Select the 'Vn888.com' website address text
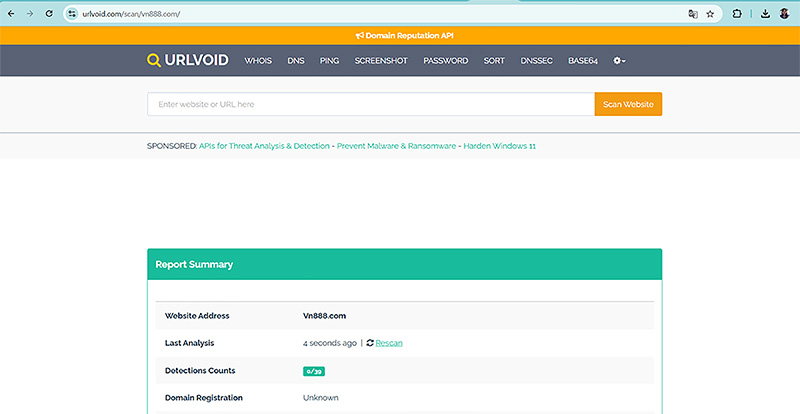 click(324, 316)
